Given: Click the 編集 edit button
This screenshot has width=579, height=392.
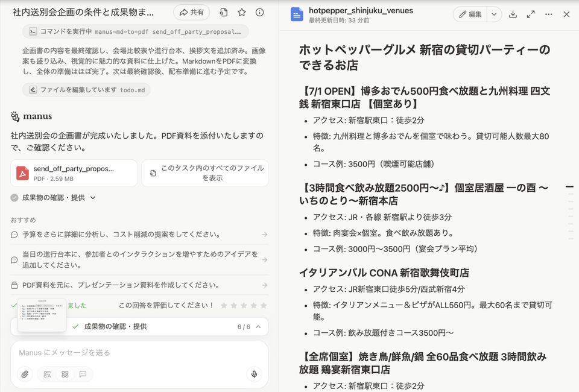Looking at the screenshot, I should click(x=470, y=14).
